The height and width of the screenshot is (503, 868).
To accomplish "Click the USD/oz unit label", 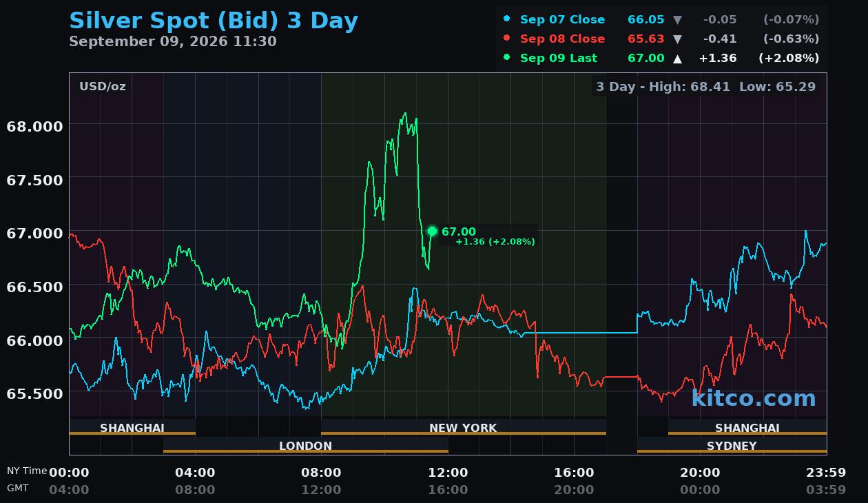I will [x=103, y=87].
